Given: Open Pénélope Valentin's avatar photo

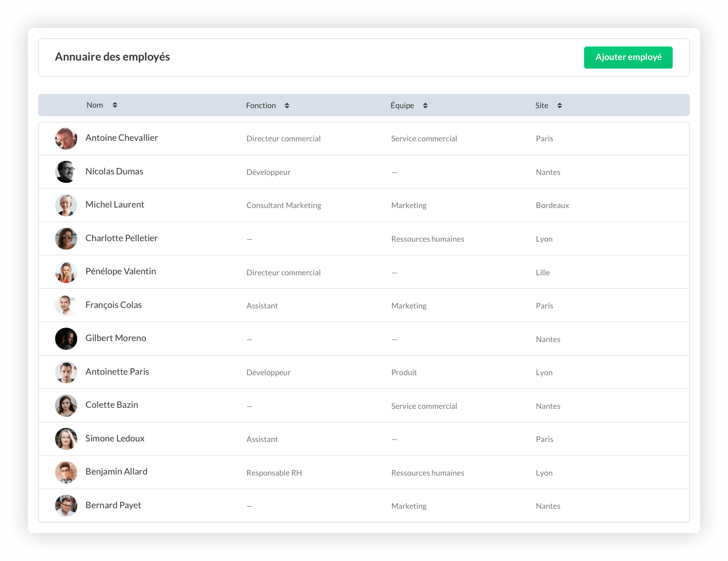Looking at the screenshot, I should (x=66, y=272).
